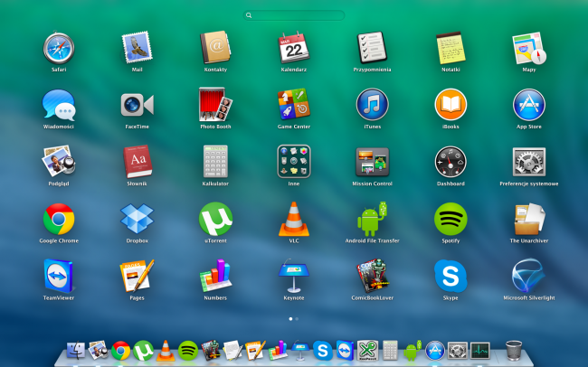588x367 pixels.
Task: Launch Skype from the Launchpad grid
Action: pyautogui.click(x=450, y=276)
